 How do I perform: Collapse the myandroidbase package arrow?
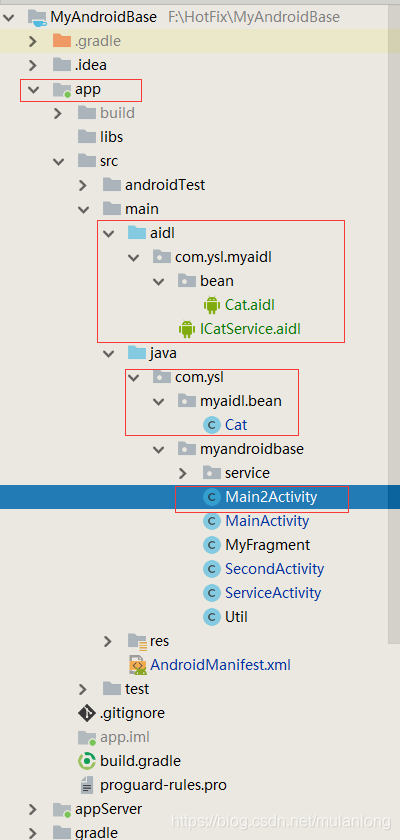coord(159,449)
